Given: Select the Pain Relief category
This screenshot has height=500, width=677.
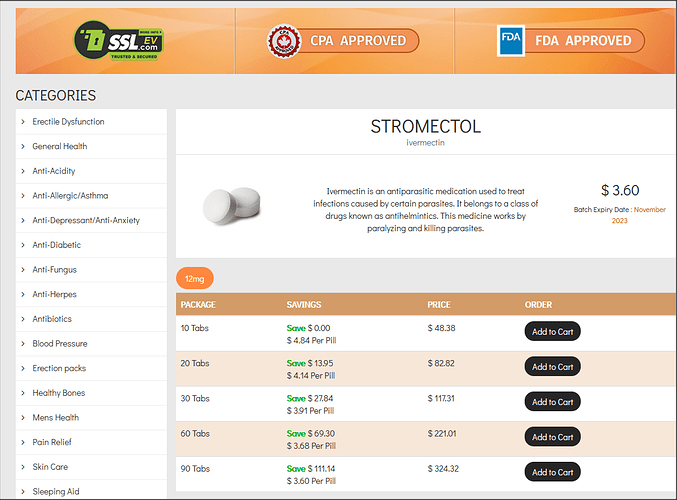Looking at the screenshot, I should 52,442.
